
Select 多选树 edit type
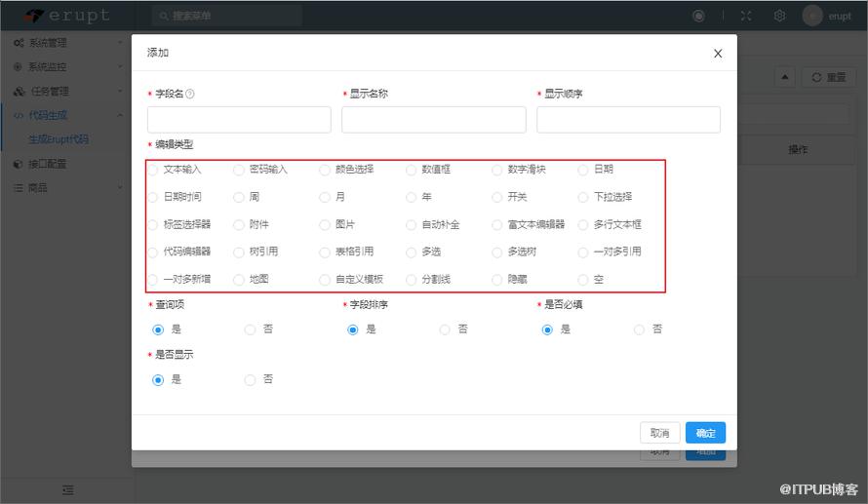point(497,252)
